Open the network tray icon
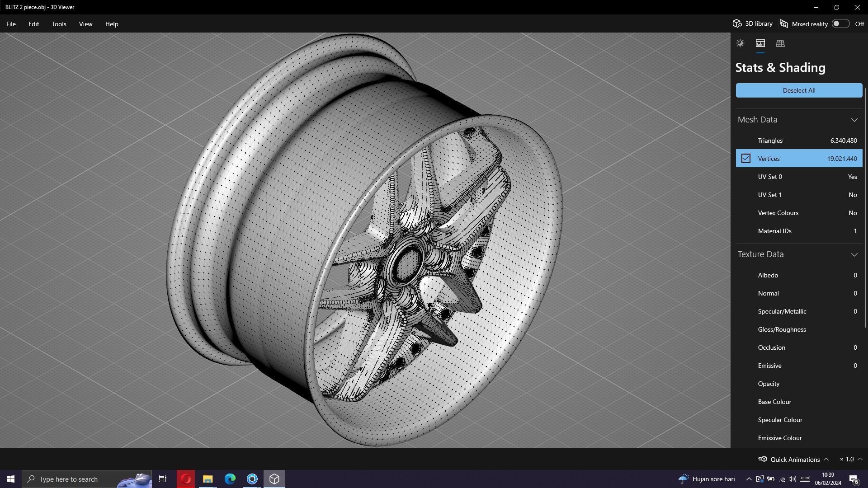 click(782, 479)
